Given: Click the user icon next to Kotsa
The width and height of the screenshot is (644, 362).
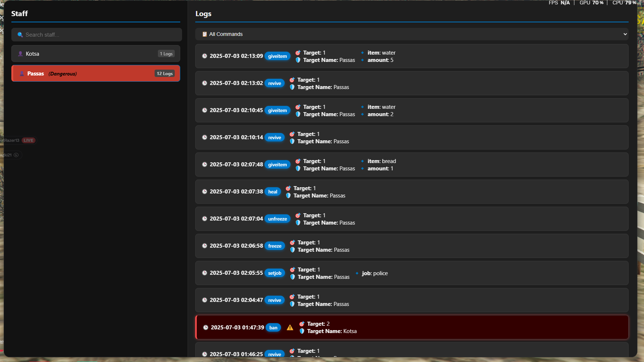Looking at the screenshot, I should 21,54.
